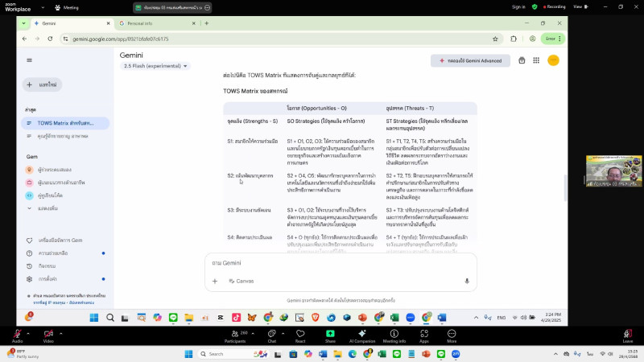Click the update location link in sidebar
This screenshot has height=362, width=644.
point(82,302)
